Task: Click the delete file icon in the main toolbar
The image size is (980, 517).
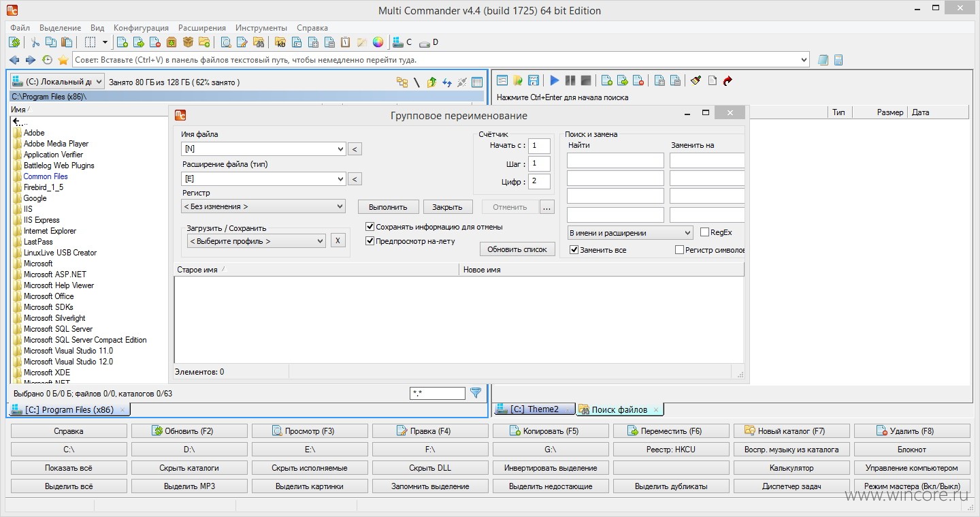Action: click(x=155, y=42)
